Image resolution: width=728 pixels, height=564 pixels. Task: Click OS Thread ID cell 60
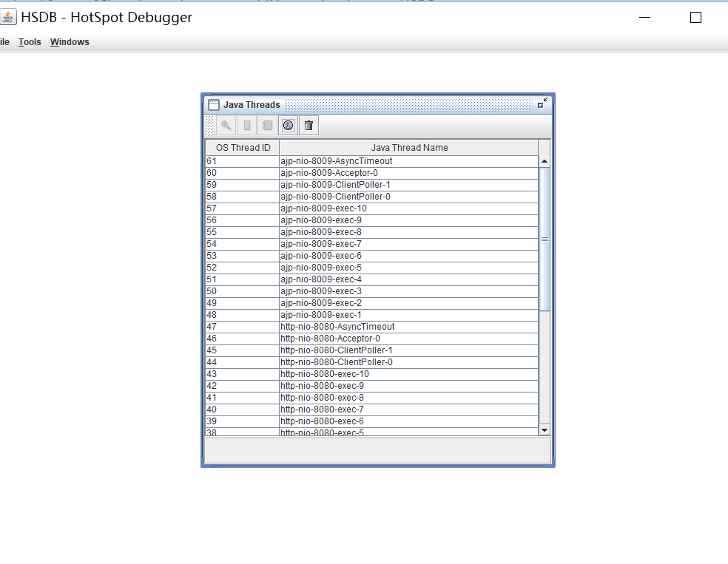click(x=243, y=173)
